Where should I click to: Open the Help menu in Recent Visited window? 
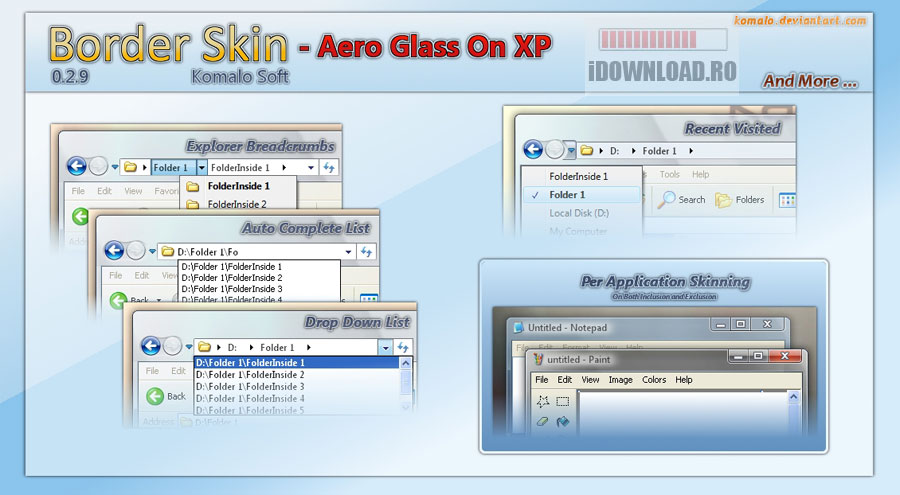click(700, 174)
